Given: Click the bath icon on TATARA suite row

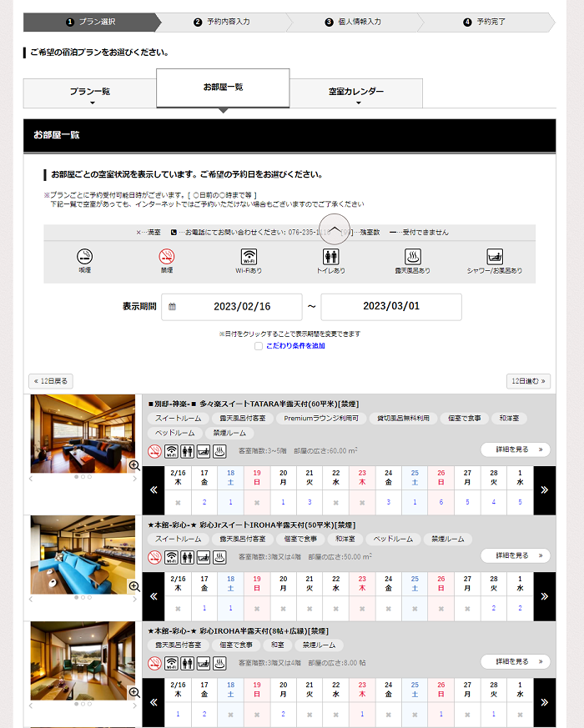Looking at the screenshot, I should point(204,451).
